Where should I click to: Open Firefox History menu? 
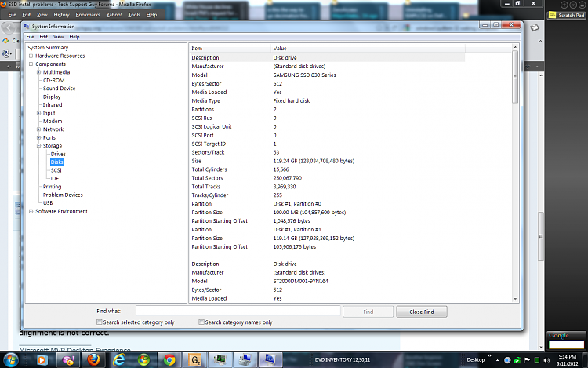(61, 15)
